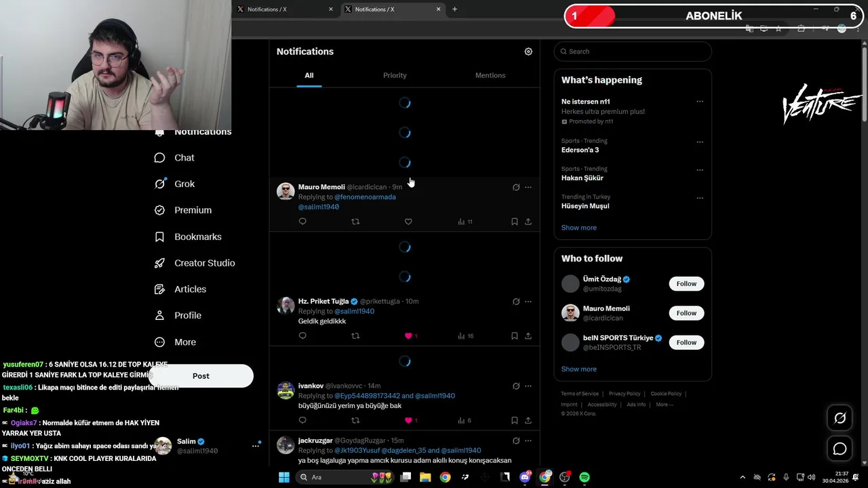Open Grok from the sidebar icon
868x488 pixels.
tap(160, 184)
